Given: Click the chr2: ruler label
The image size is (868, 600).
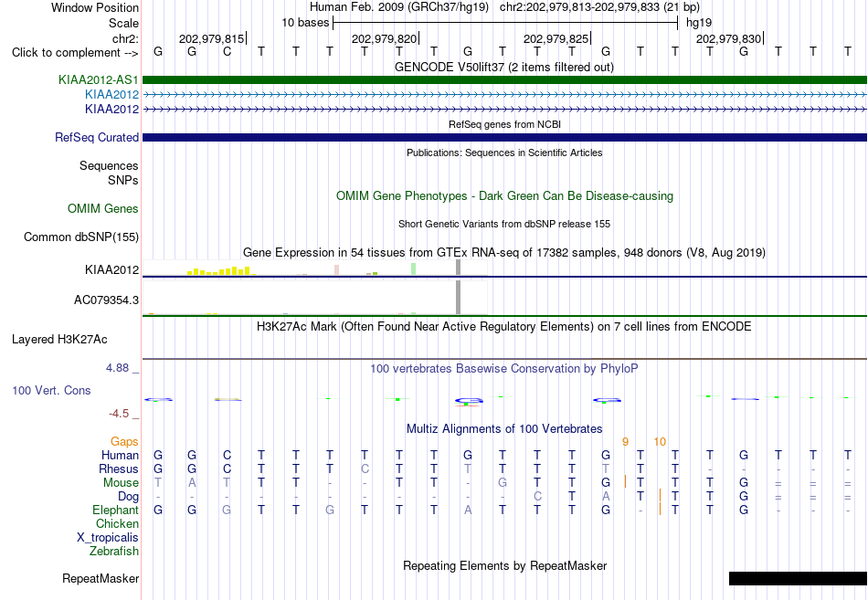Looking at the screenshot, I should point(126,38).
